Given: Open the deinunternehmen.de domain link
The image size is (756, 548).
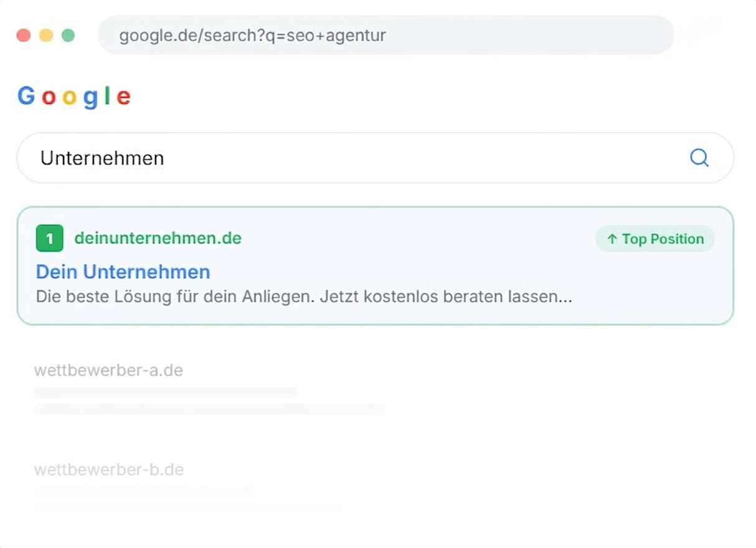Looking at the screenshot, I should 158,239.
